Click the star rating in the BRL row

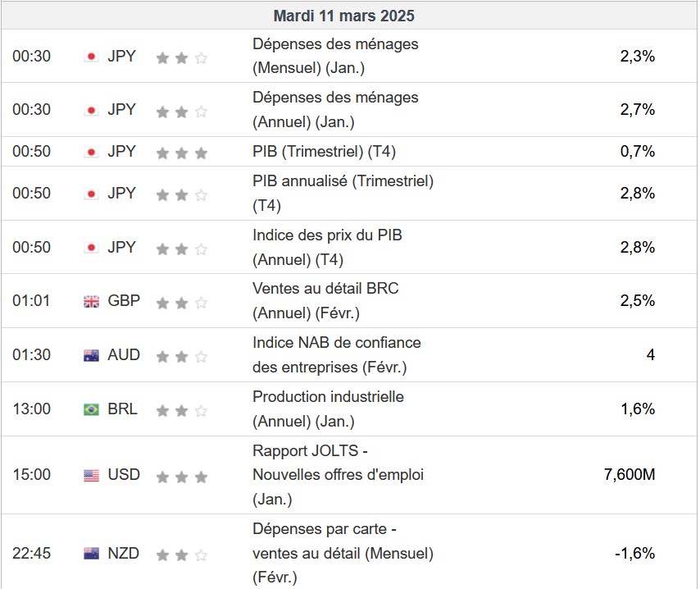[x=181, y=410]
